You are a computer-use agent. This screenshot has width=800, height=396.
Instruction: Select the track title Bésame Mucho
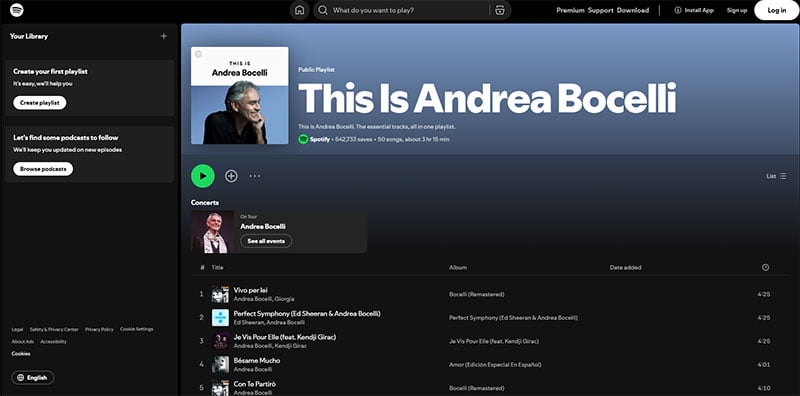pos(257,360)
